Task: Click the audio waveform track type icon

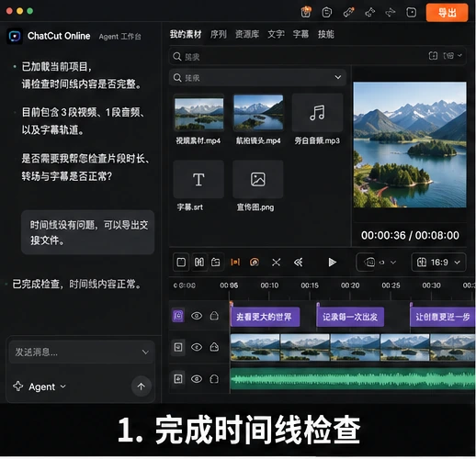Action: 178,379
